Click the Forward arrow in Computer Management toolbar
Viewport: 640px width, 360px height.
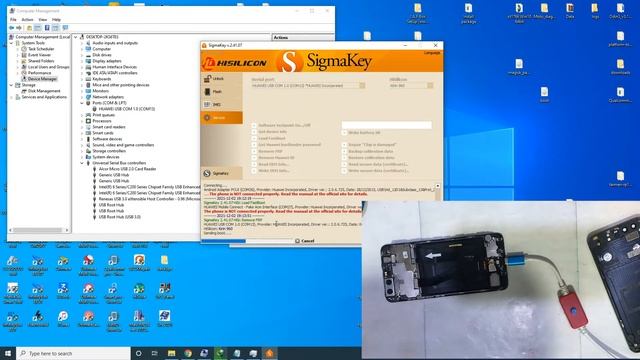click(x=19, y=28)
